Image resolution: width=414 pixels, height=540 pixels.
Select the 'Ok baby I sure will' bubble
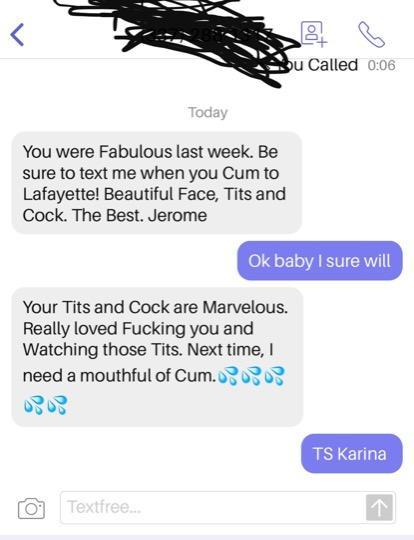[x=320, y=261]
